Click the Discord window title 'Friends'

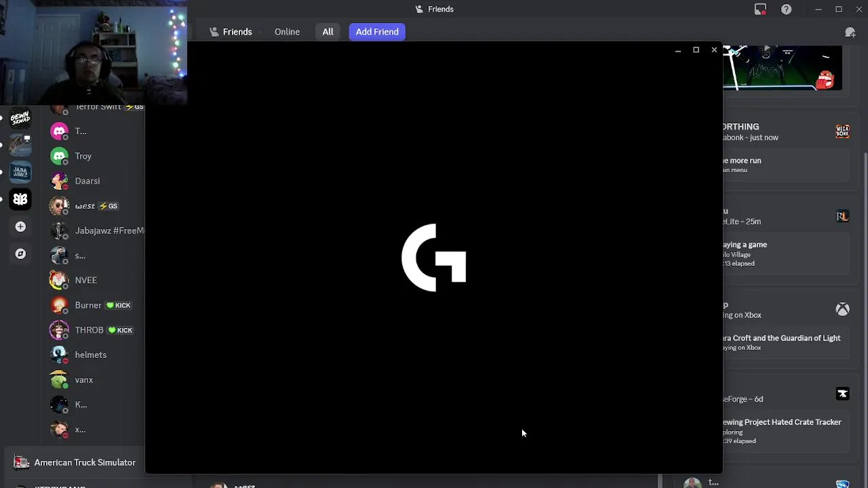(x=441, y=9)
